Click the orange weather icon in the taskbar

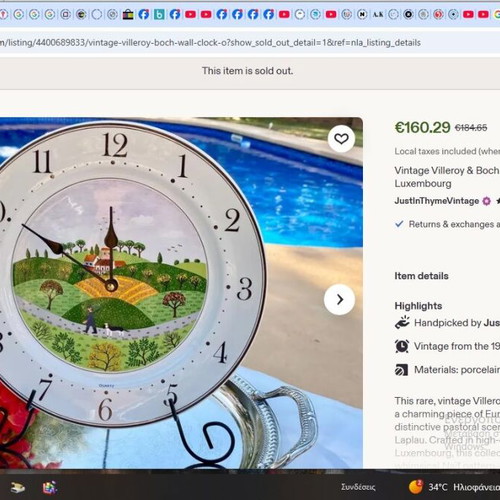pos(415,487)
